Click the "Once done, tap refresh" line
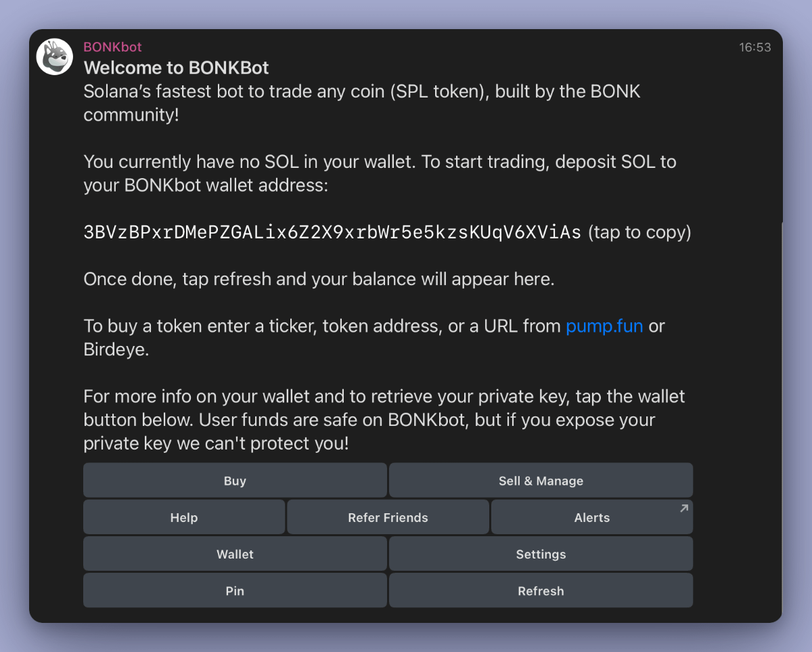Viewport: 812px width, 652px height. (x=319, y=279)
